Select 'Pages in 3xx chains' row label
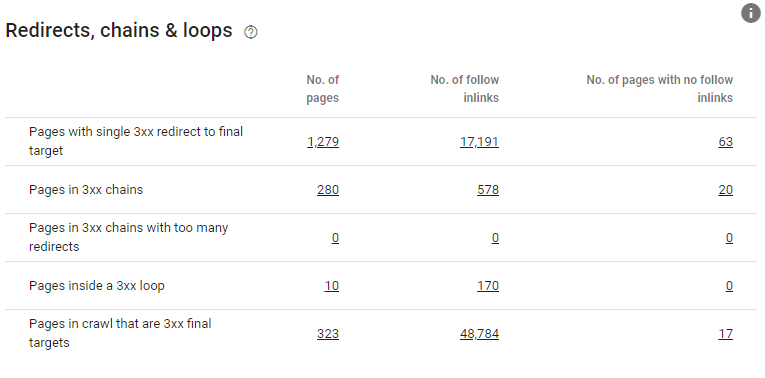Screen dimensions: 765x378 (x=86, y=190)
